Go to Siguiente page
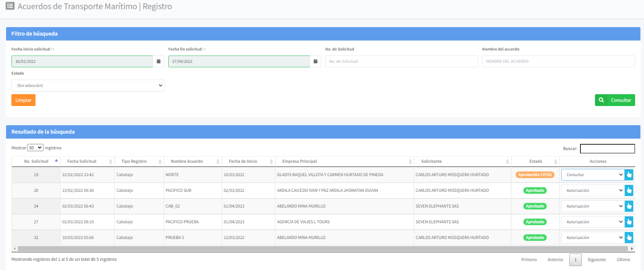This screenshot has height=270, width=644. pyautogui.click(x=597, y=260)
